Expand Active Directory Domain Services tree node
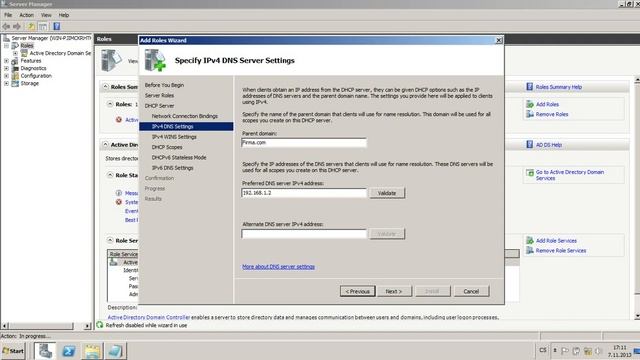 [x=15, y=53]
